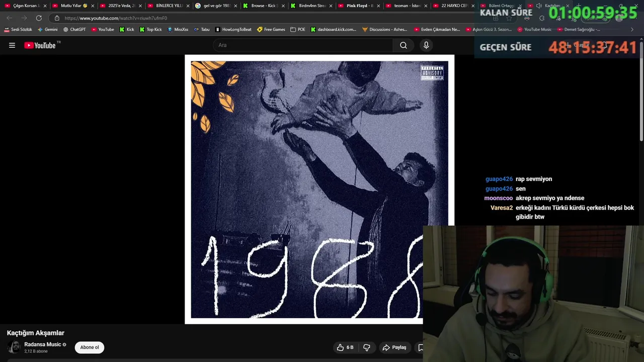Click username guapo426 on 'rap sevmiyon'
The image size is (644, 362).
[499, 179]
